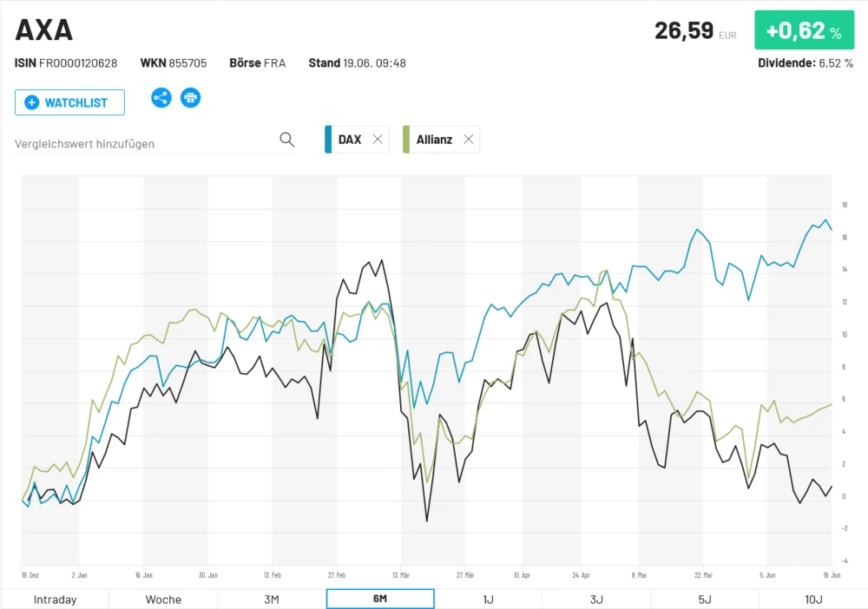Click the plus icon on Watchlist button
The image size is (868, 609).
click(x=32, y=102)
